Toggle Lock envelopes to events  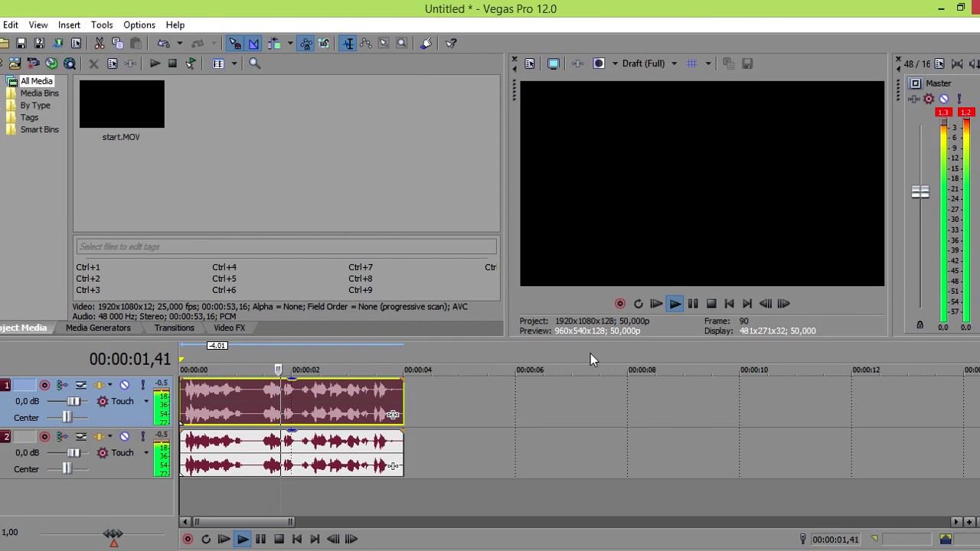pos(305,44)
